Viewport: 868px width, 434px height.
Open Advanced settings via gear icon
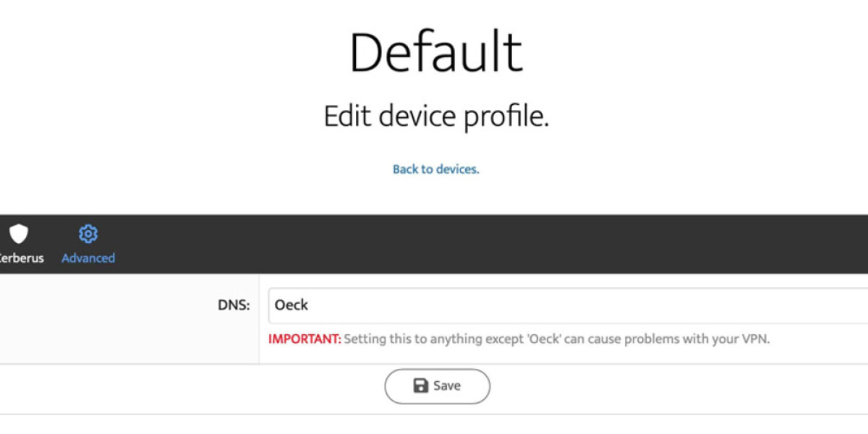pos(88,234)
